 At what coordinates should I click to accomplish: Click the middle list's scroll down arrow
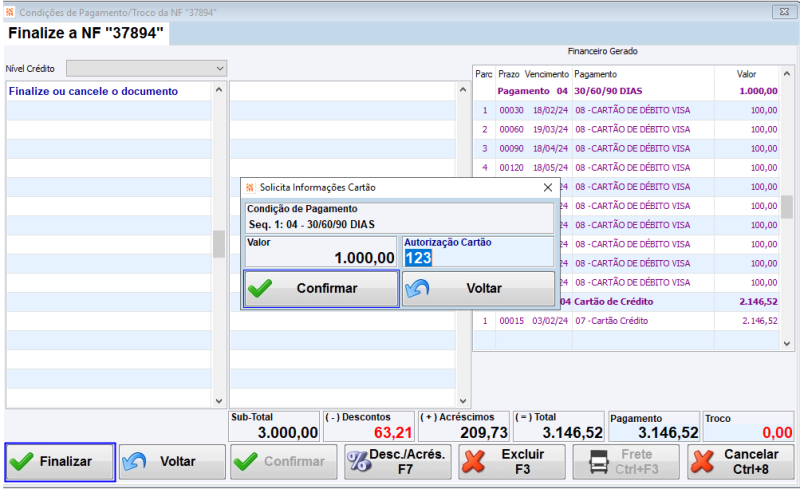463,401
